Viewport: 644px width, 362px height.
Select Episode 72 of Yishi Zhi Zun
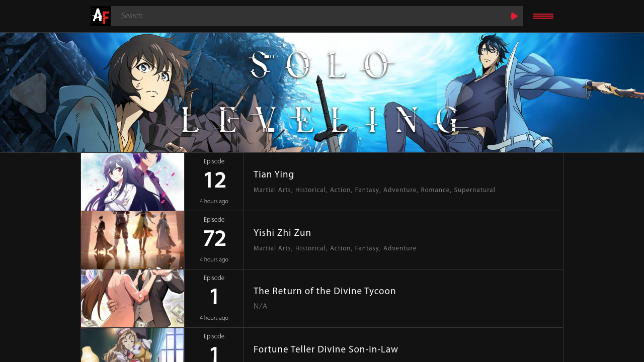tap(214, 239)
